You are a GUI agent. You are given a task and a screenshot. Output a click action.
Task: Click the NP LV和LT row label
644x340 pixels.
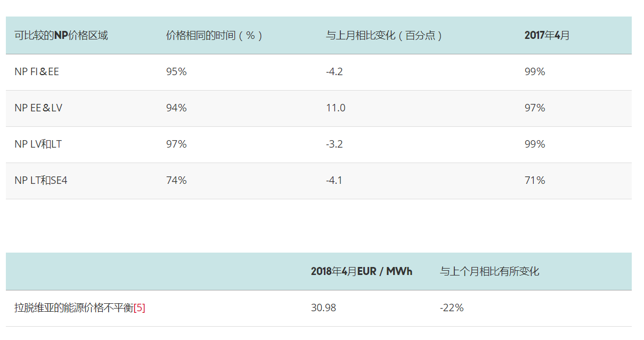coord(38,144)
